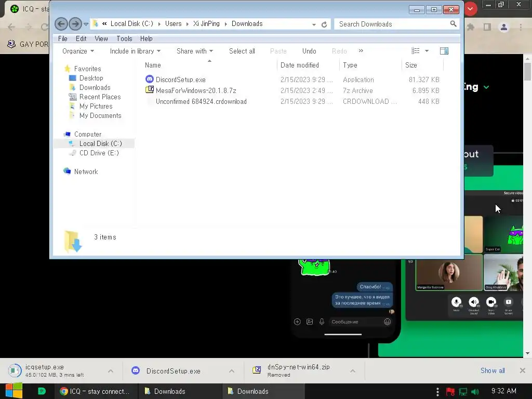
Task: Open Chrome extensions puzzle icon
Action: [471, 27]
